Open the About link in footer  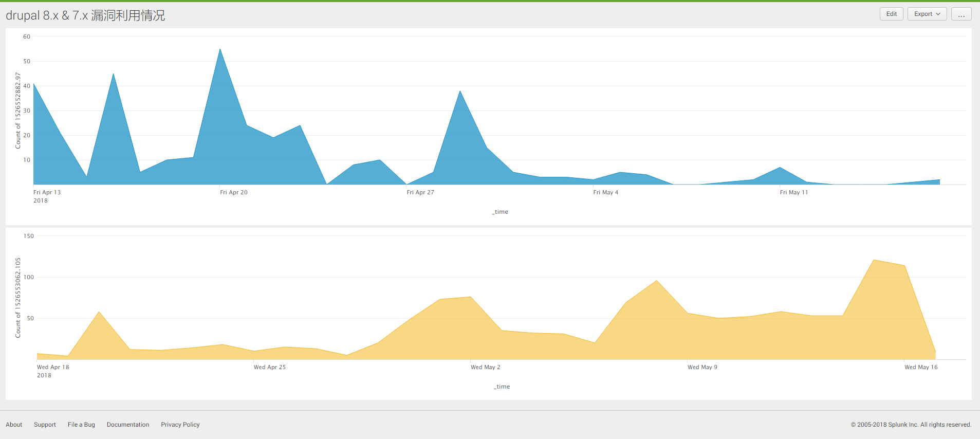tap(14, 425)
